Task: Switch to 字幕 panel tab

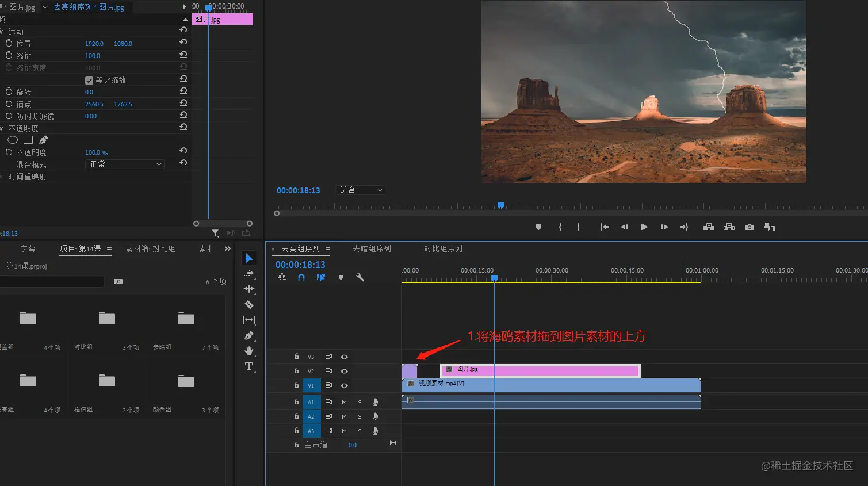Action: [x=28, y=248]
